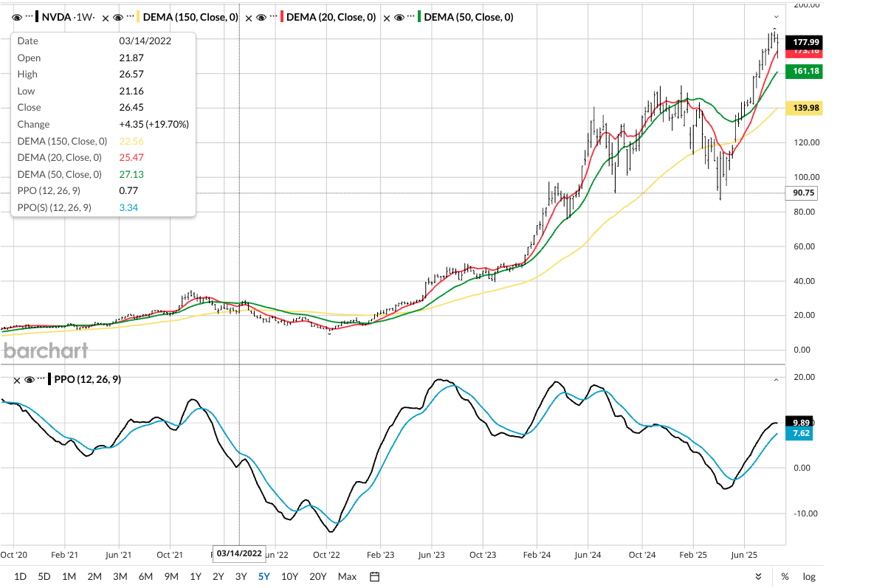
Task: Show the Max time range
Action: (347, 576)
